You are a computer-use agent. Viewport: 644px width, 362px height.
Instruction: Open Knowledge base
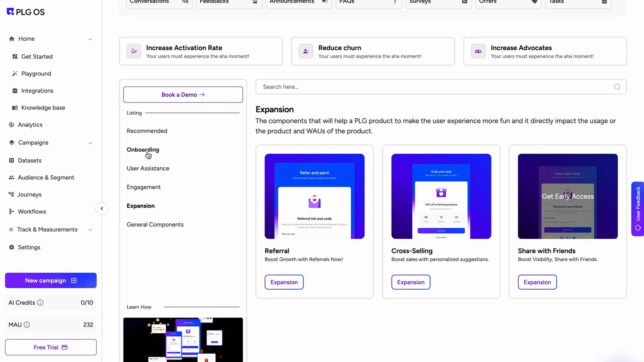coord(43,108)
